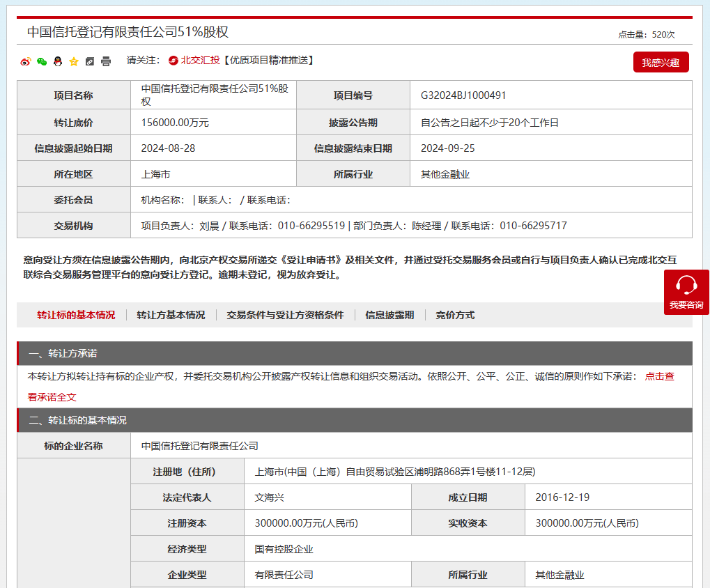The height and width of the screenshot is (588, 710).
Task: Copy link using the link icon
Action: (90, 61)
